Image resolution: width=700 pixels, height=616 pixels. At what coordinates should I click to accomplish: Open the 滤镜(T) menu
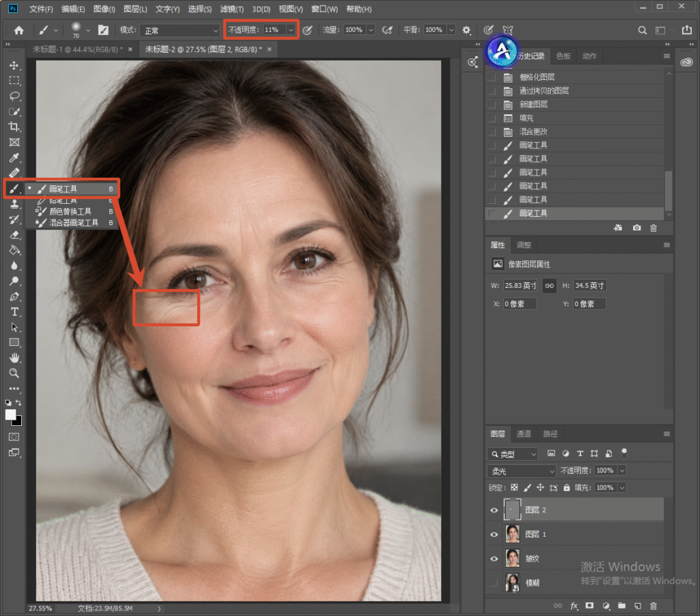click(x=232, y=9)
